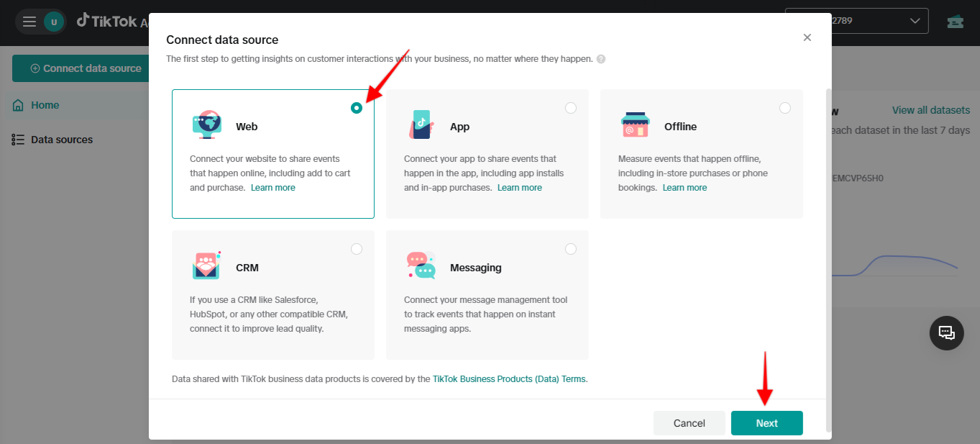Click the Offline storefront icon
Viewport: 980px width, 444px height.
(x=635, y=124)
